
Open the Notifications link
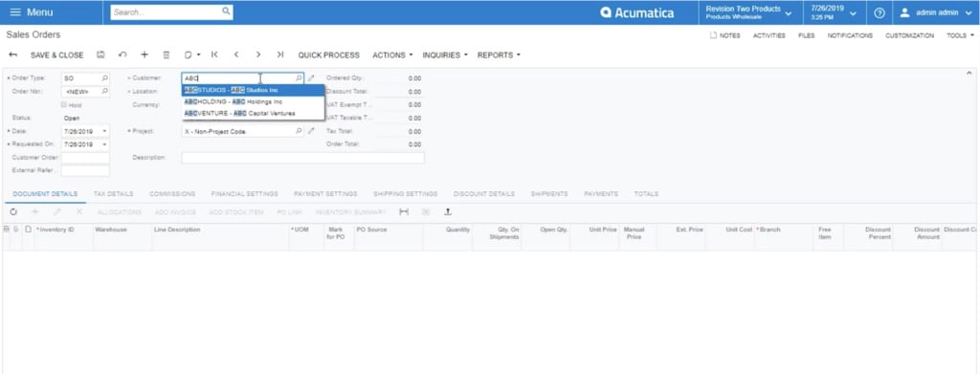850,35
